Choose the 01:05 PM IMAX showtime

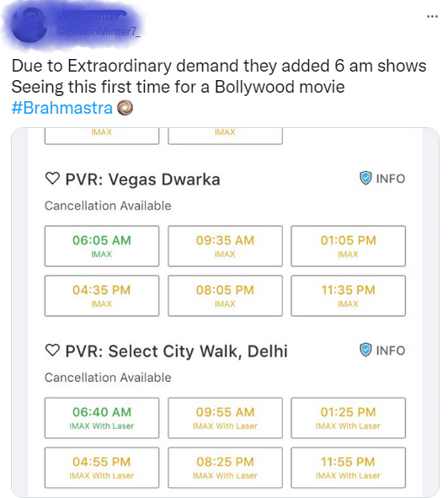click(349, 246)
